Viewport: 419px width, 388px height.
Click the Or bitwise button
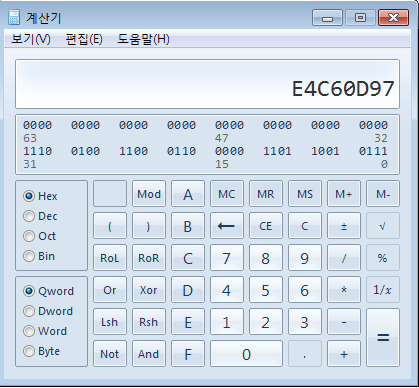pos(110,290)
